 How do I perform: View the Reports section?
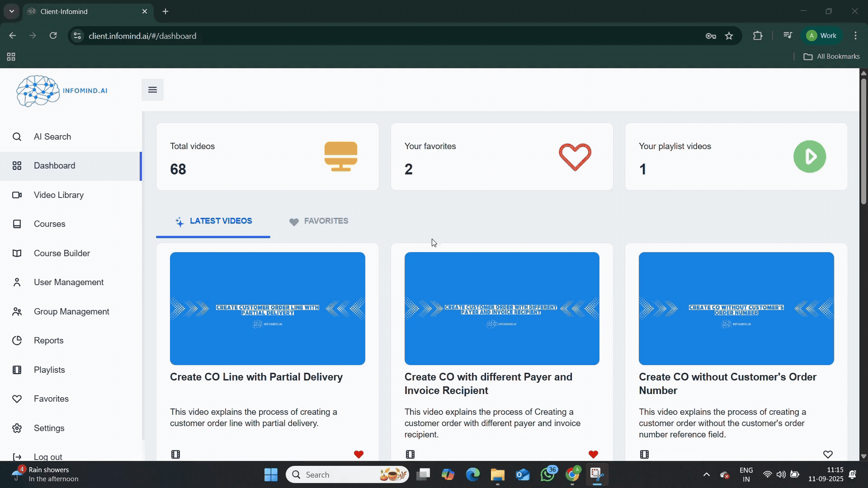point(48,340)
